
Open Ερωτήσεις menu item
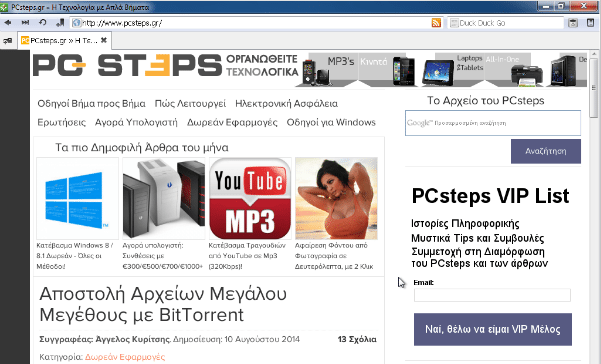[61, 122]
